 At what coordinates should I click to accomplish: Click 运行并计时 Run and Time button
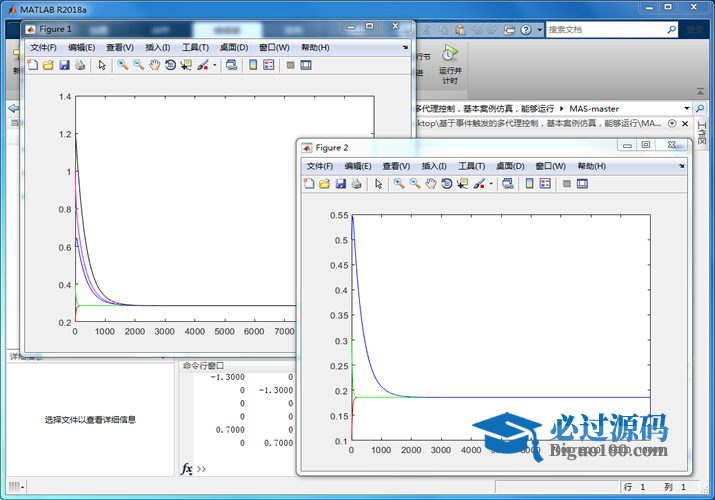pyautogui.click(x=450, y=65)
